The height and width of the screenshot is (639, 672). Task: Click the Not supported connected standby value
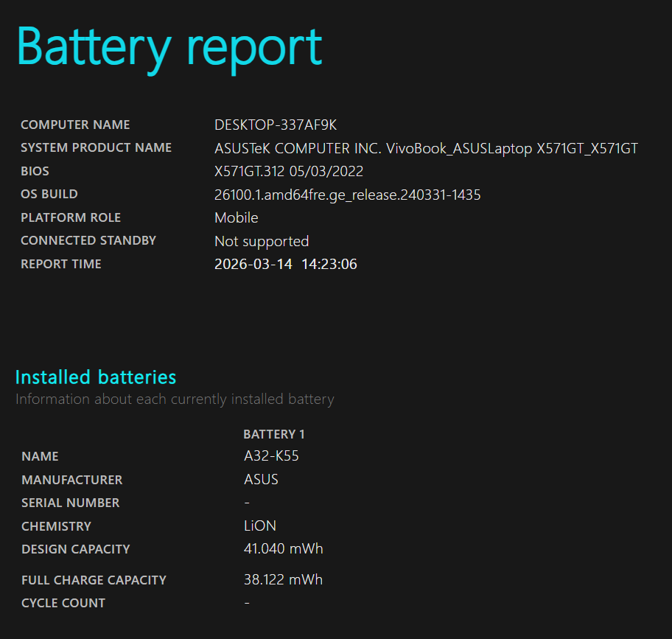click(261, 242)
